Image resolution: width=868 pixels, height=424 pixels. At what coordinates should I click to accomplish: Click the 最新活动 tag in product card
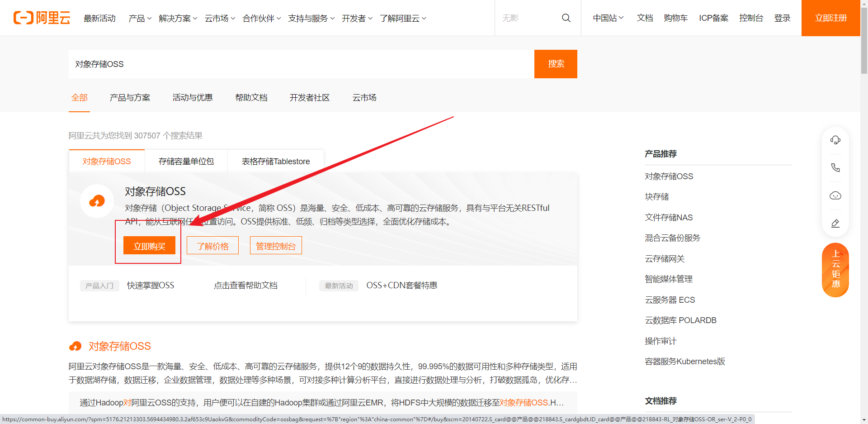[339, 286]
